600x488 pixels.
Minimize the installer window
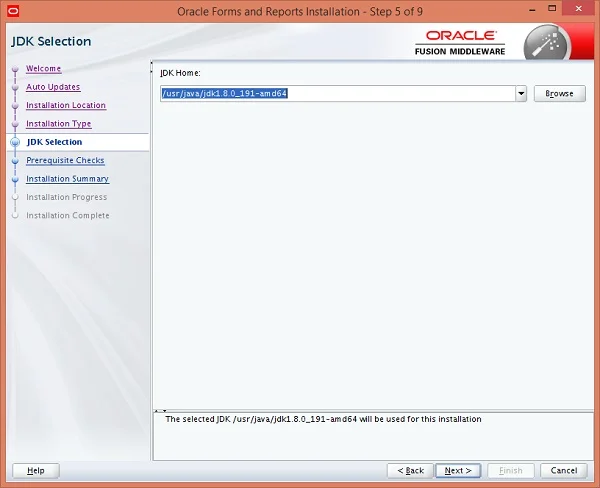(532, 10)
